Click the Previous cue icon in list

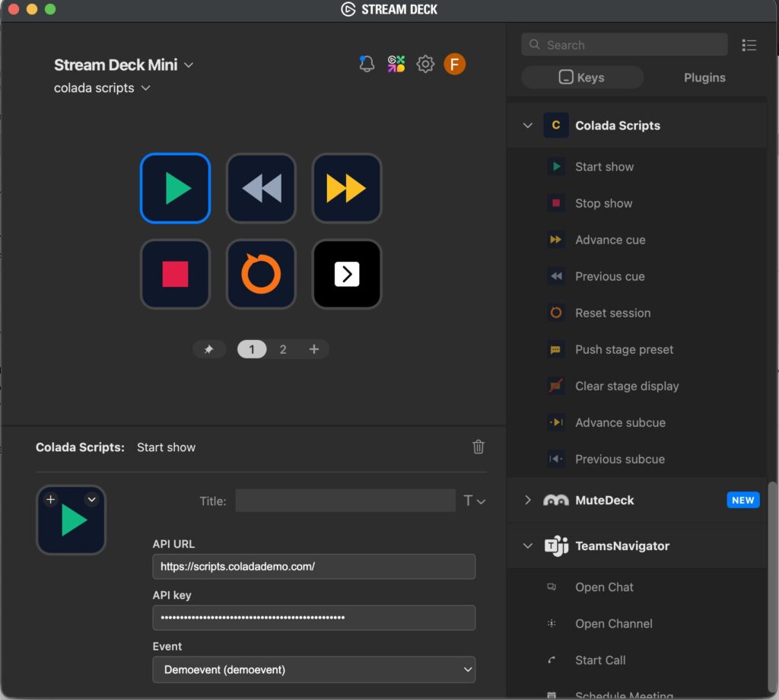tap(556, 276)
